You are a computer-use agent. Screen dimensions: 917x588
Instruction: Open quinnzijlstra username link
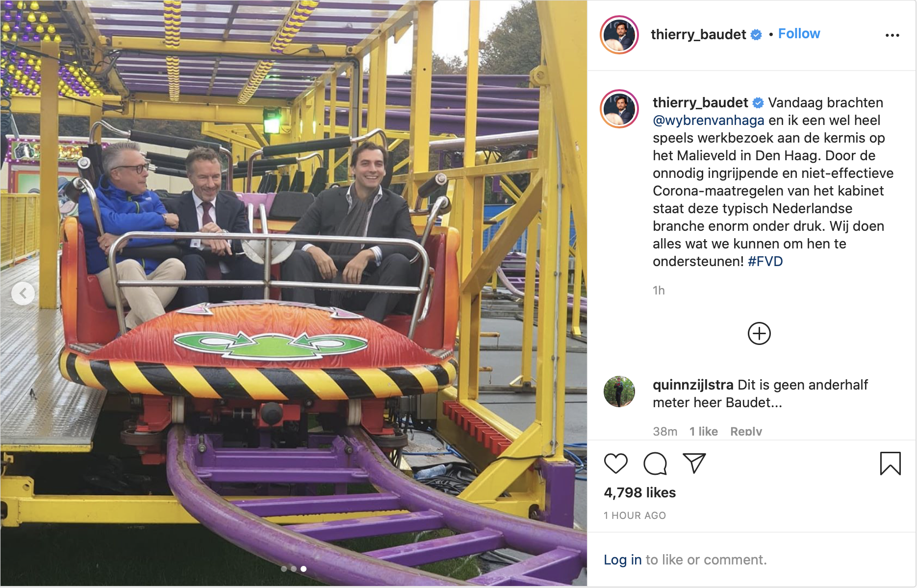click(693, 385)
